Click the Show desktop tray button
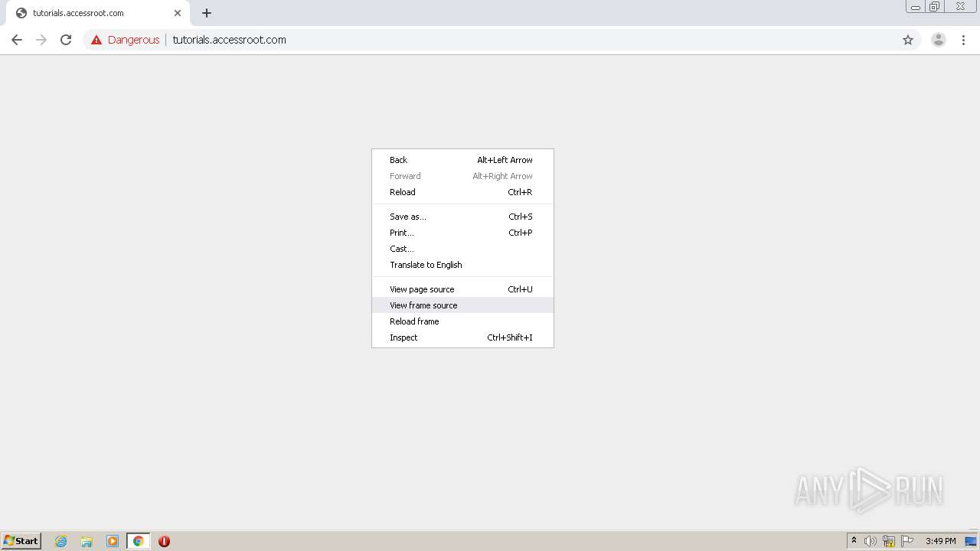980x551 pixels. point(971,541)
